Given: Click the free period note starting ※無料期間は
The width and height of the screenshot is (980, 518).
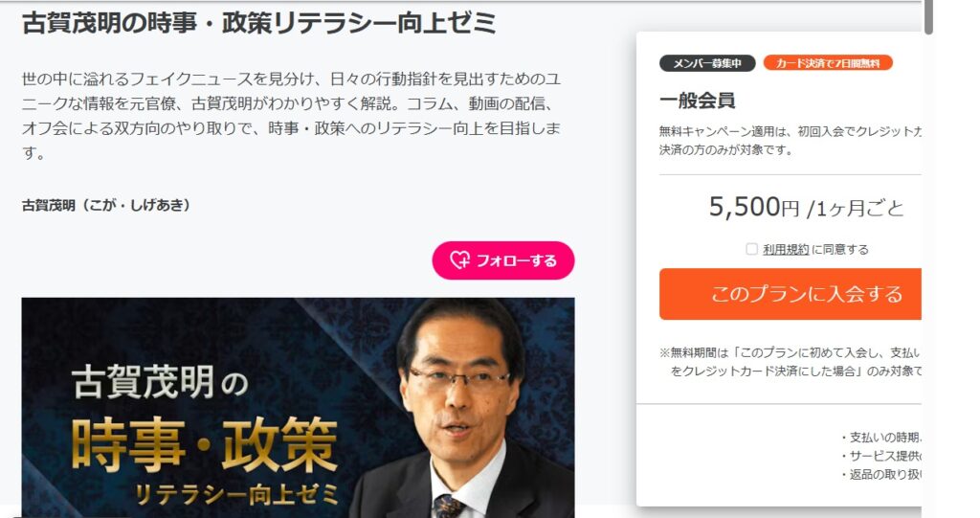Looking at the screenshot, I should (790, 362).
